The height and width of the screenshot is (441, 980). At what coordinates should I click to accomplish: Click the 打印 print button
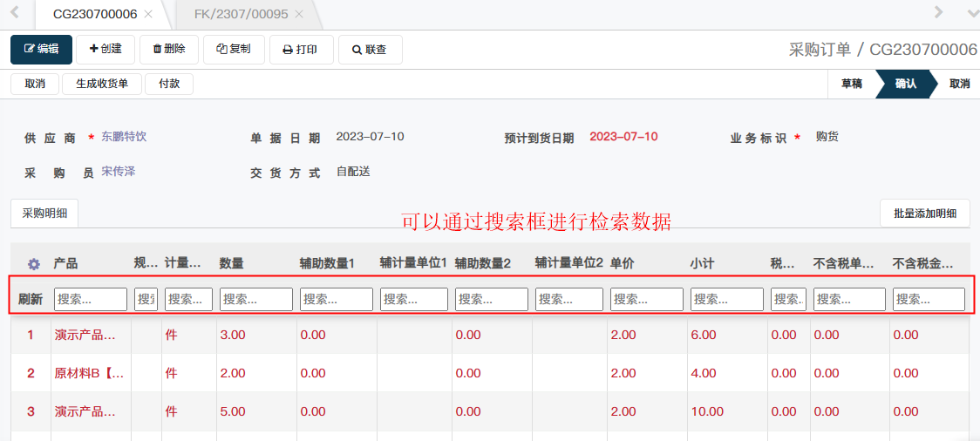point(301,50)
